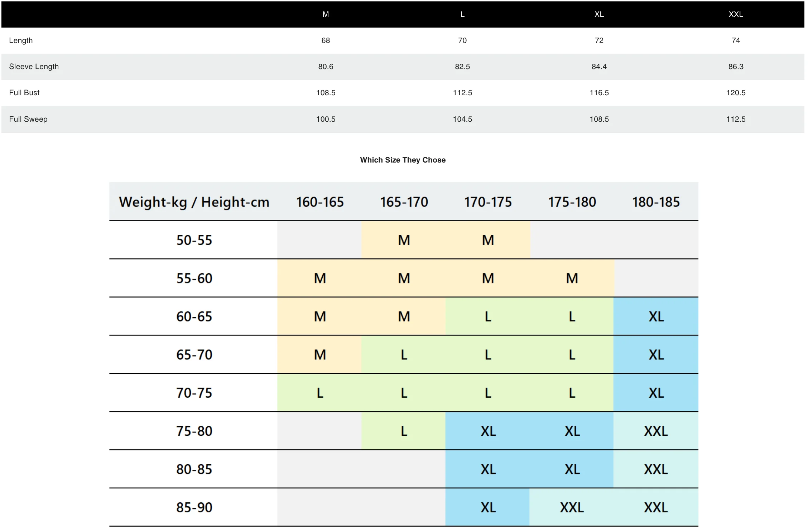Image resolution: width=808 pixels, height=532 pixels.
Task: Click the XXL column header in top table
Action: coord(736,14)
